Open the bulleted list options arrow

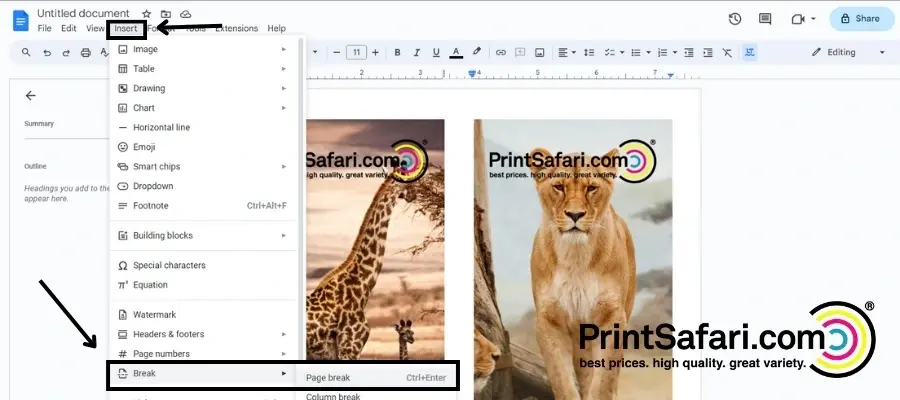coord(649,52)
